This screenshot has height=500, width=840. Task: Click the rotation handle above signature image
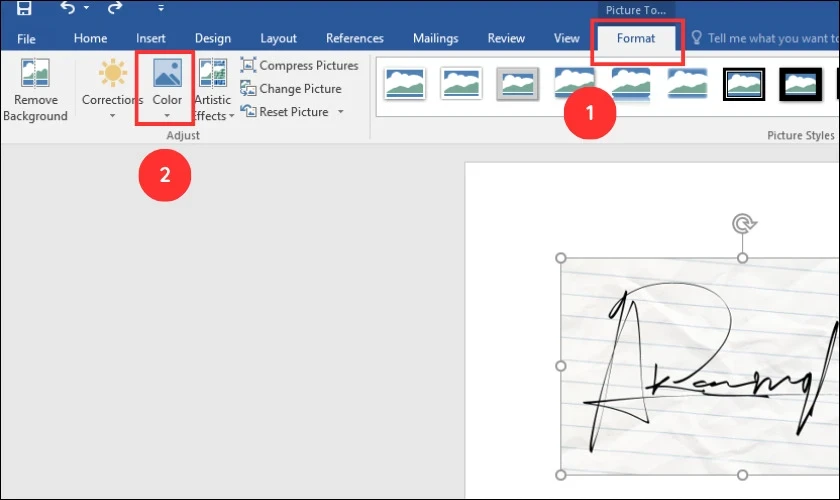[x=742, y=222]
